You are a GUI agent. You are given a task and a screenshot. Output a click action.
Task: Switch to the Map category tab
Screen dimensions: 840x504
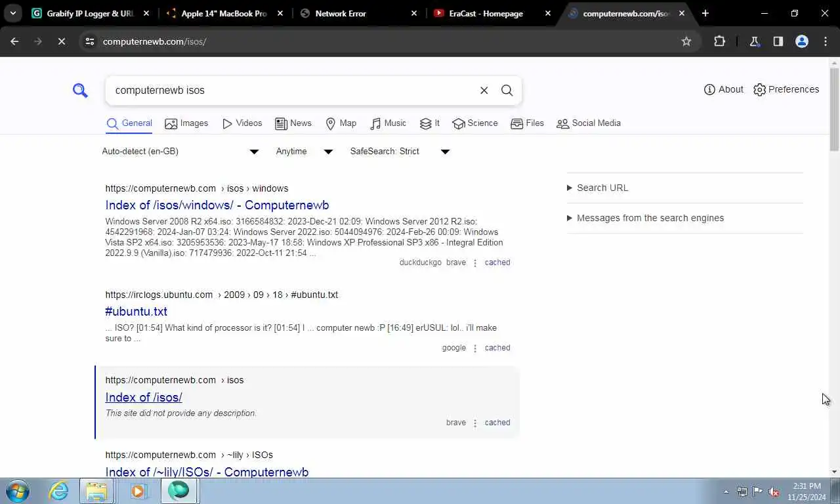click(x=341, y=123)
